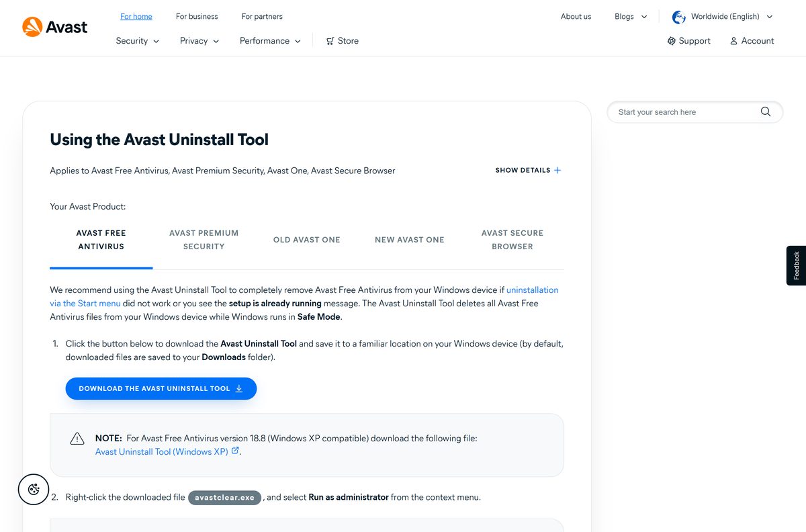Screen dimensions: 806x532
Task: Switch to New Avast One tab
Action: pyautogui.click(x=410, y=240)
